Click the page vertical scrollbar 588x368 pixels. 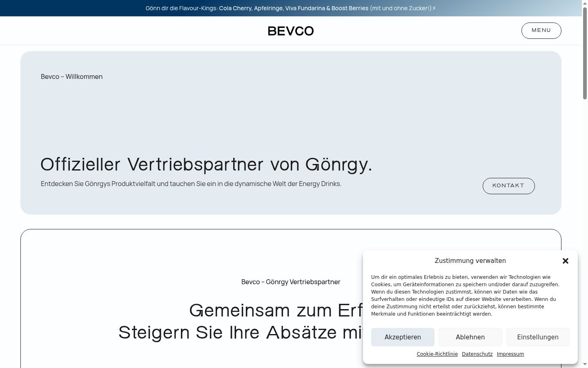click(585, 53)
